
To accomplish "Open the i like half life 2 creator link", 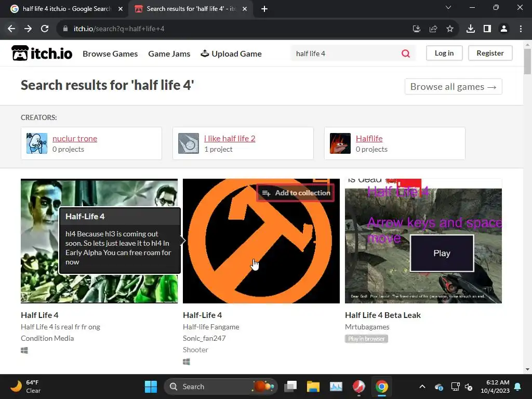I will pyautogui.click(x=229, y=138).
